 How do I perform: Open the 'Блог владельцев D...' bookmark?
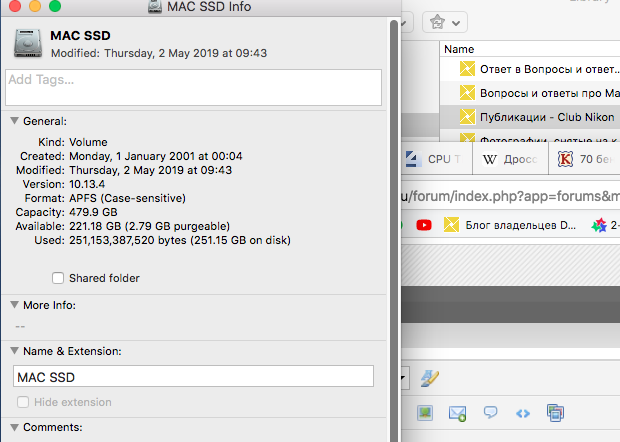click(x=510, y=225)
